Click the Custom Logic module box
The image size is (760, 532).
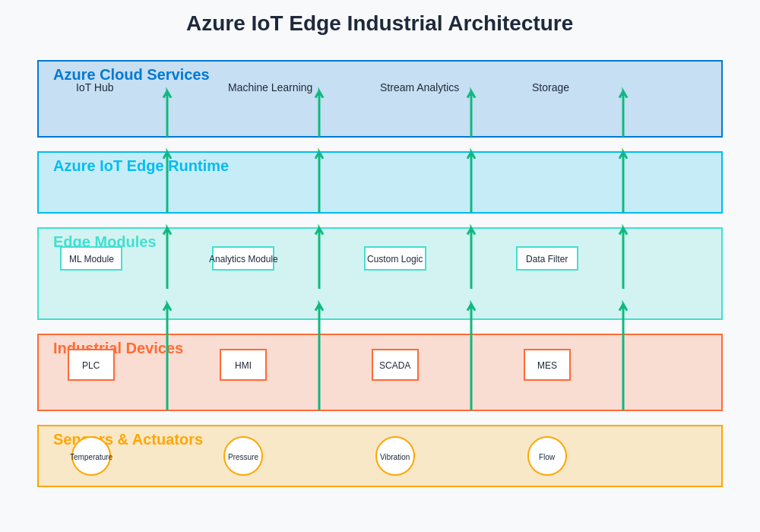pyautogui.click(x=395, y=258)
